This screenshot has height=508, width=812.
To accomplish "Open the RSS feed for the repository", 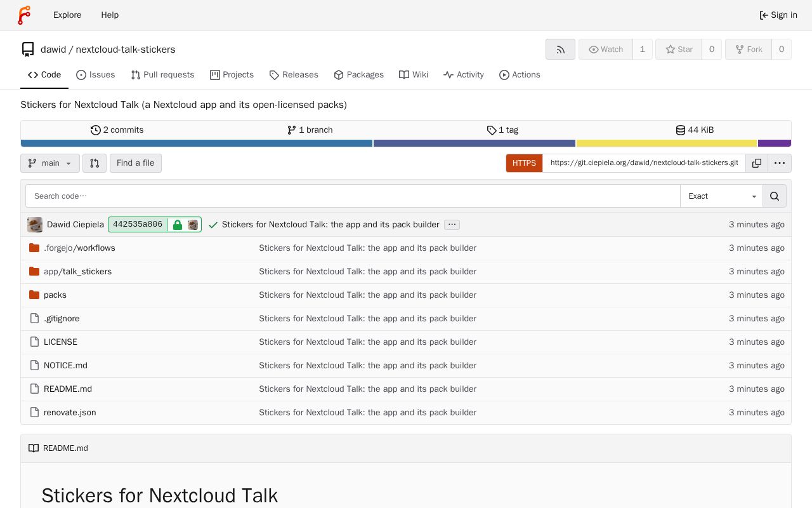I will (560, 50).
